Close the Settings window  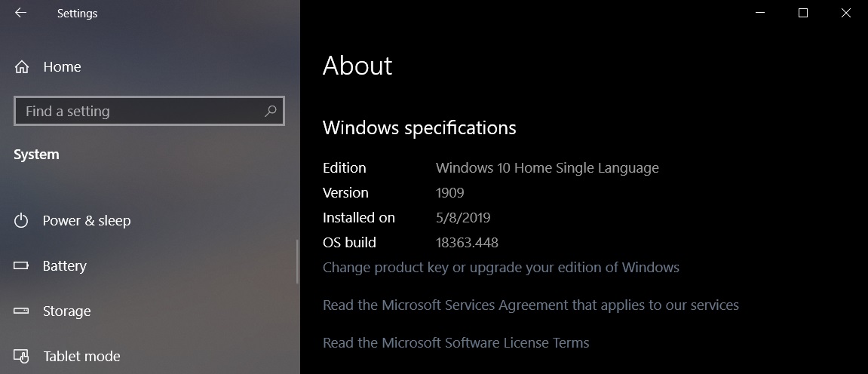(846, 13)
